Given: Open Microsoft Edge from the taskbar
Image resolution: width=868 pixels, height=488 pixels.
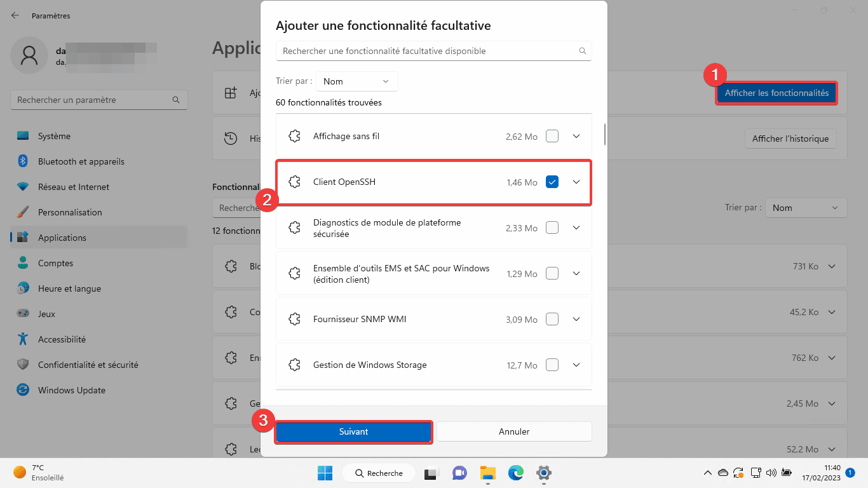Looking at the screenshot, I should [x=515, y=473].
